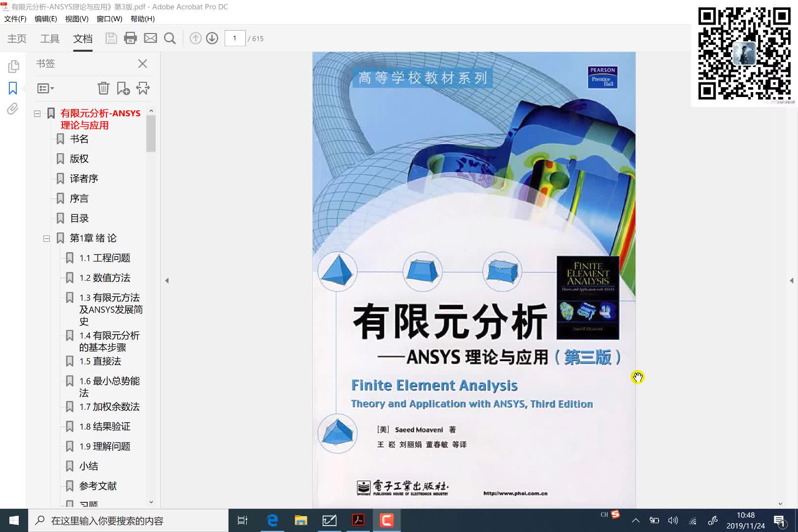This screenshot has width=798, height=532.
Task: Open the 文件(F) menu
Action: coord(15,19)
